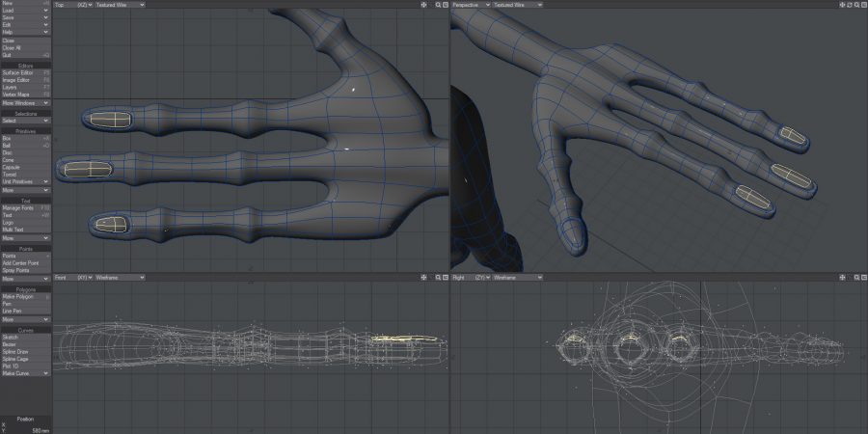This screenshot has width=868, height=434.
Task: Maximize the Top viewport with its corner icon
Action: pyautogui.click(x=446, y=5)
